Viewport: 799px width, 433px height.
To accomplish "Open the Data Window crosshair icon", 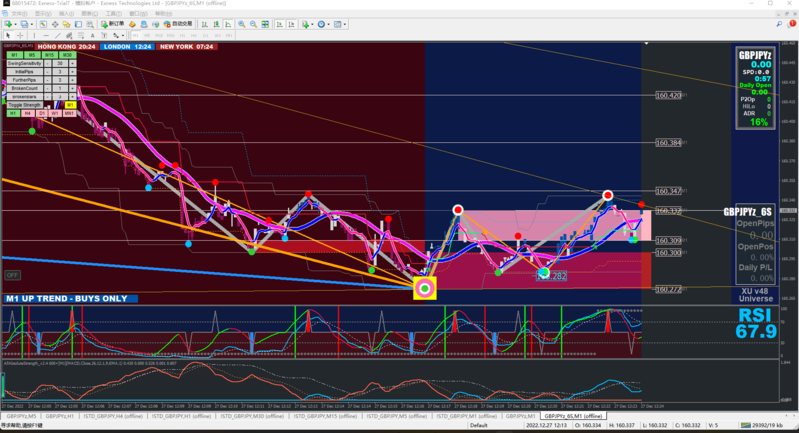I will click(55, 24).
